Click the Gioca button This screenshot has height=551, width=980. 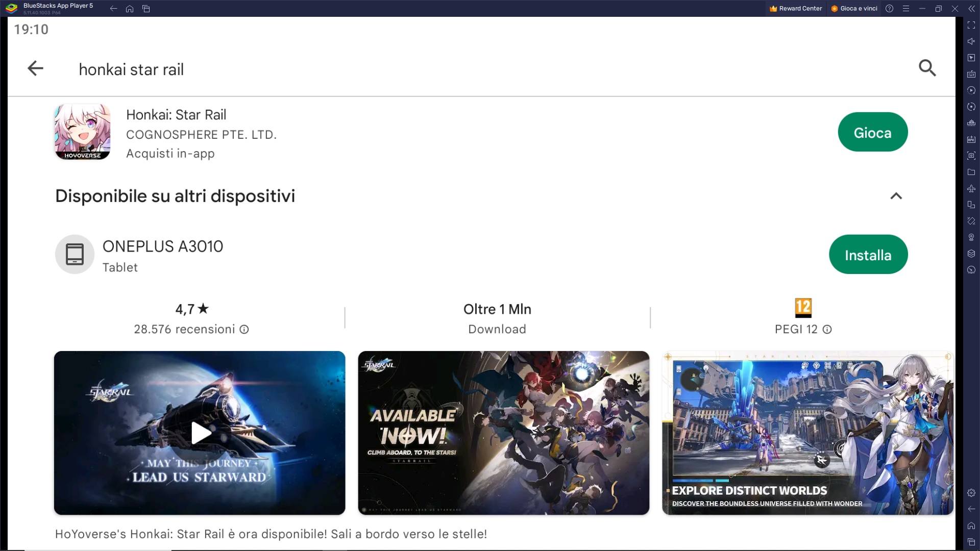pyautogui.click(x=873, y=132)
